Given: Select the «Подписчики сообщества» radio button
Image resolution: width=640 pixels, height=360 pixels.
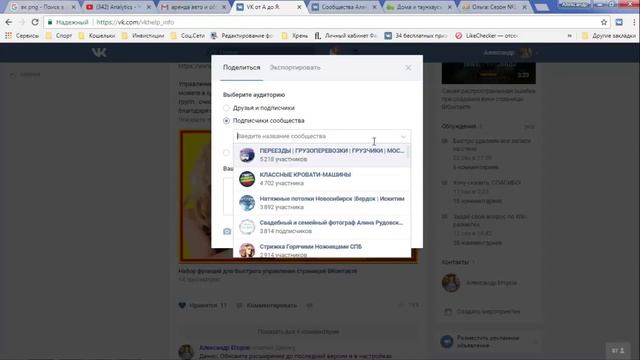Looking at the screenshot, I should pos(226,121).
